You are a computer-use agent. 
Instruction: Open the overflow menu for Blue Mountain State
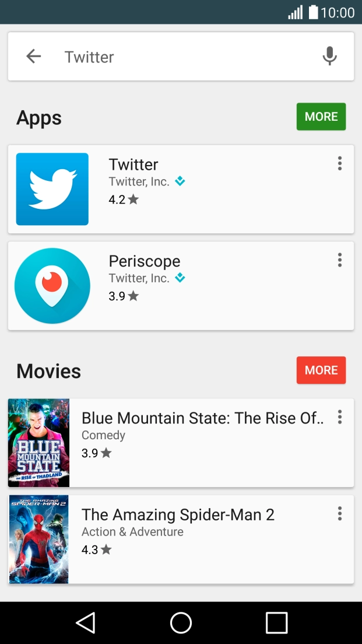coord(339,417)
